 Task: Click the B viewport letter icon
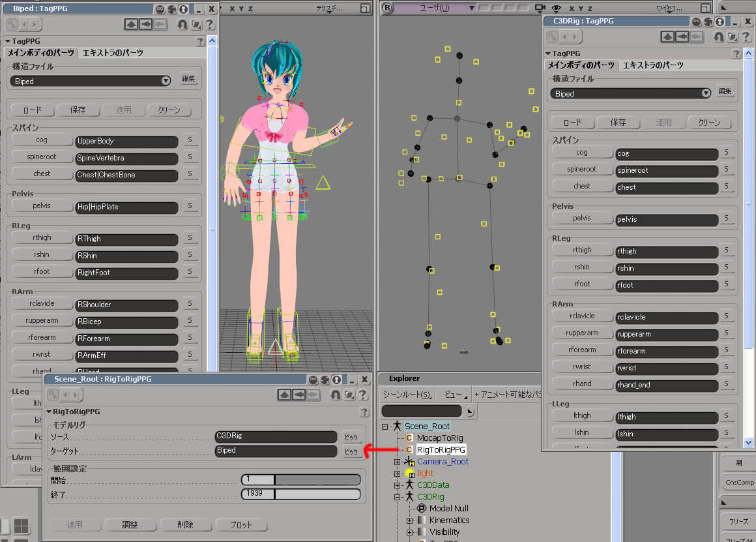coord(386,8)
